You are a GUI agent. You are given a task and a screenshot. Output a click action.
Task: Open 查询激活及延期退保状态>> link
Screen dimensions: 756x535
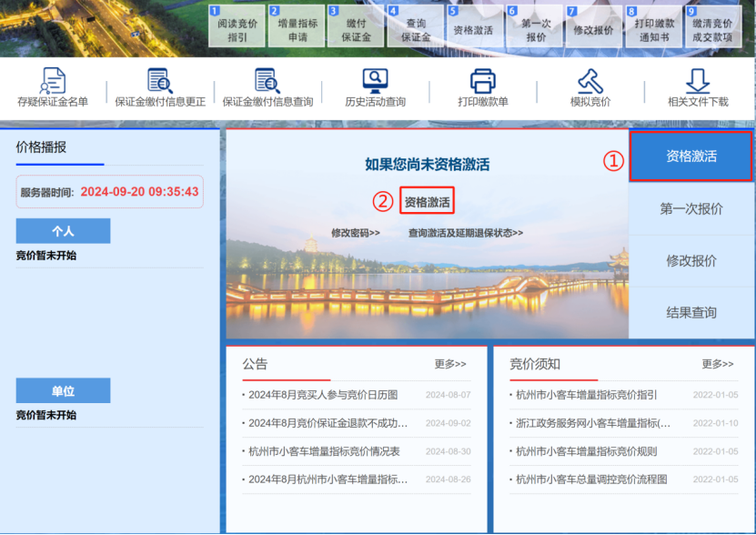[466, 233]
